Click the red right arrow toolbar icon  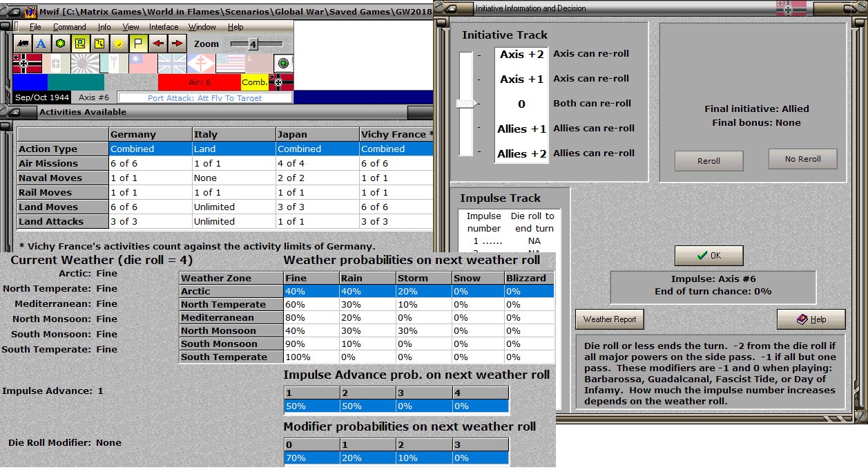click(x=177, y=44)
